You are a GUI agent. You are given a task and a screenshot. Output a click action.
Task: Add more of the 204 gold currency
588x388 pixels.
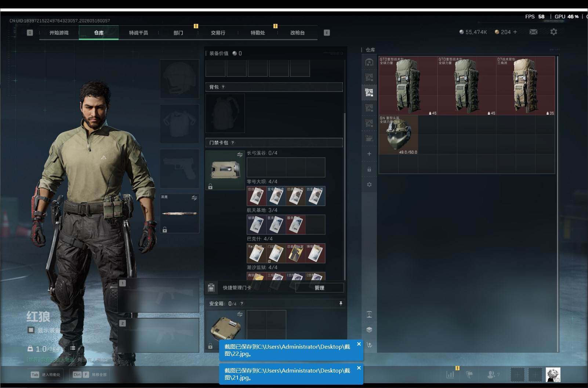[515, 32]
